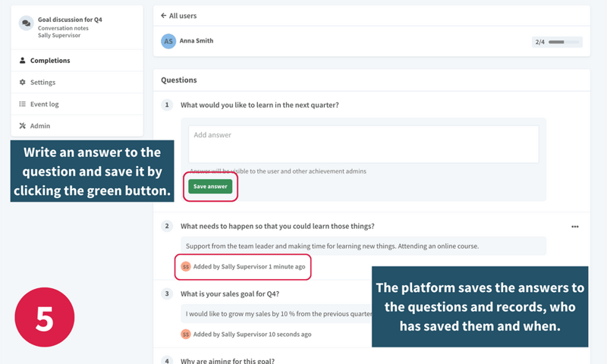Click the number 3 question badge
Image resolution: width=607 pixels, height=364 pixels.
click(x=167, y=293)
